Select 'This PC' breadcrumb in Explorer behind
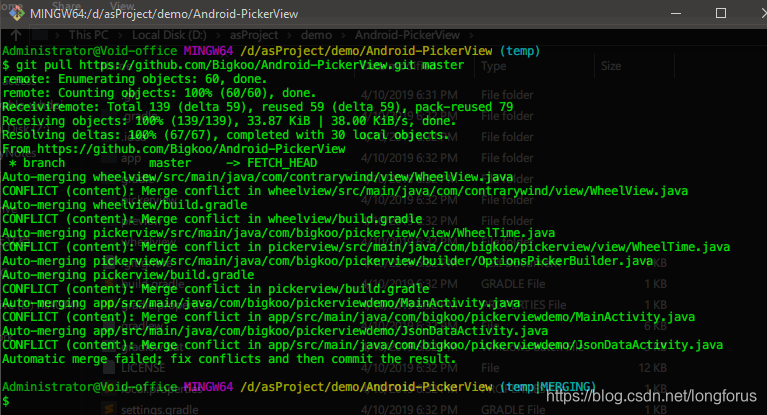The image size is (767, 415). (x=89, y=35)
